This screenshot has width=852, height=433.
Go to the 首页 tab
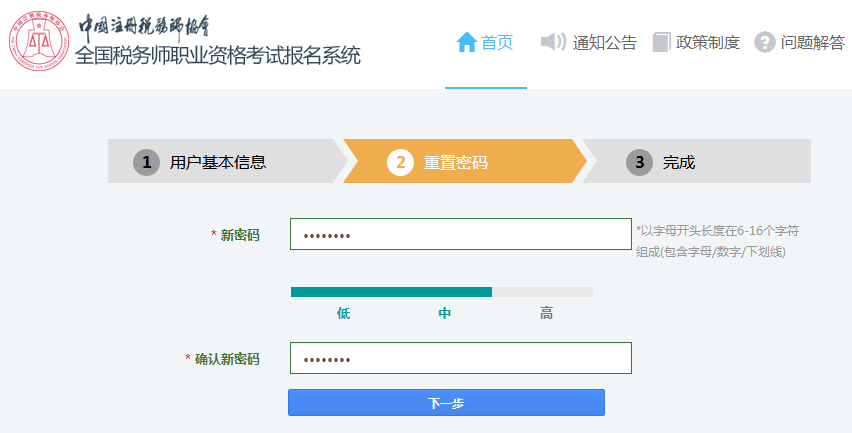(x=497, y=42)
